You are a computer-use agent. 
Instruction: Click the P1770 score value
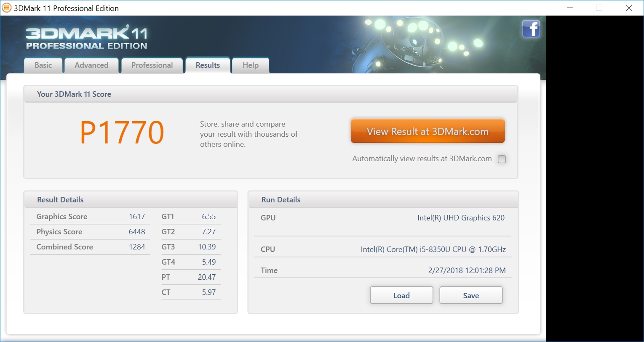coord(122,133)
